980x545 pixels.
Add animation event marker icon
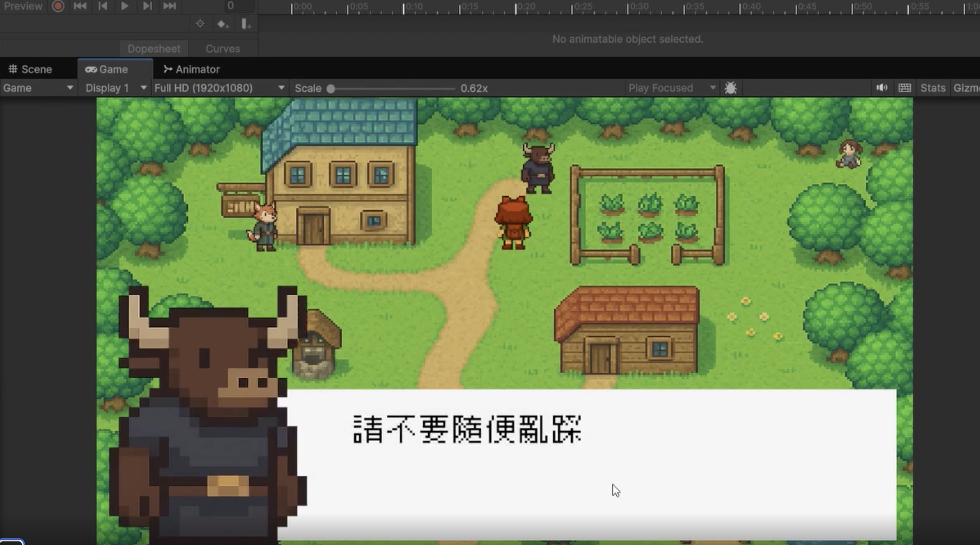246,24
